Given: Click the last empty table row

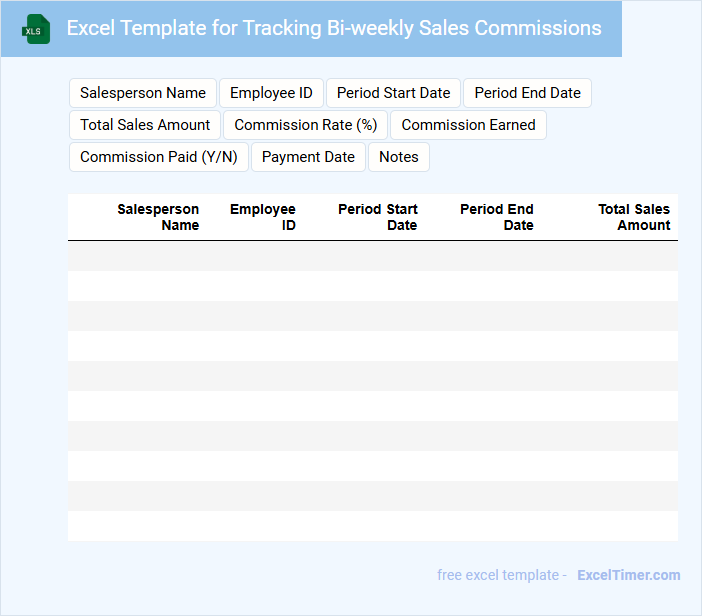Looking at the screenshot, I should click(372, 526).
